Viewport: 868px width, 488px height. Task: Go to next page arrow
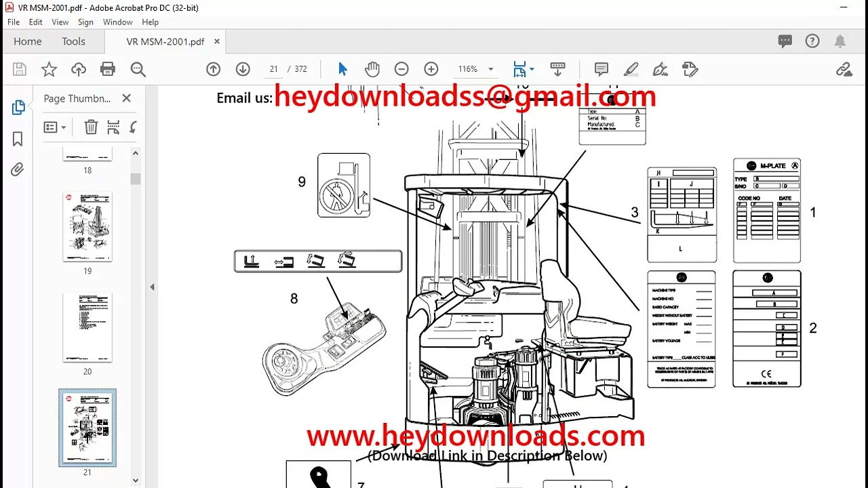243,69
